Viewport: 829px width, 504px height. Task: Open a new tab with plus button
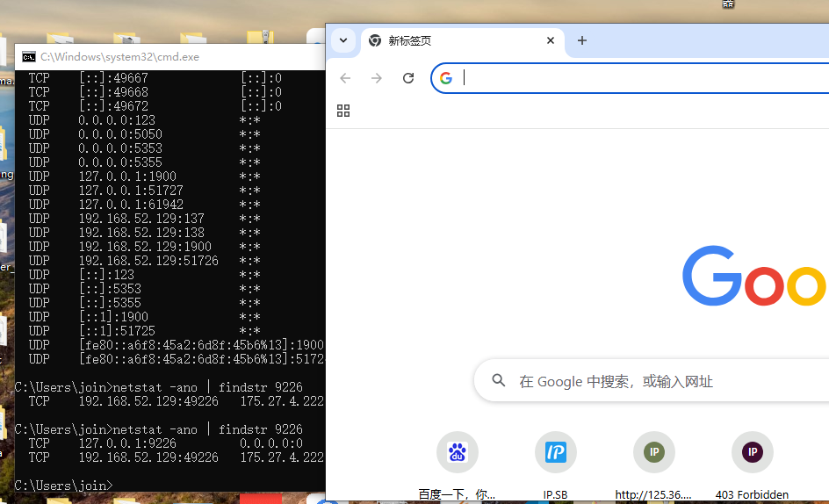click(582, 40)
